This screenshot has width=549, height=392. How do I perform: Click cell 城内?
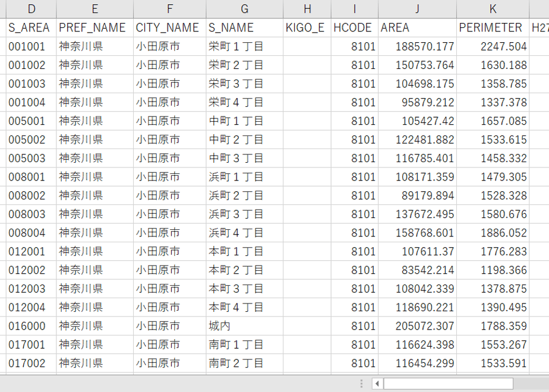[x=244, y=326]
